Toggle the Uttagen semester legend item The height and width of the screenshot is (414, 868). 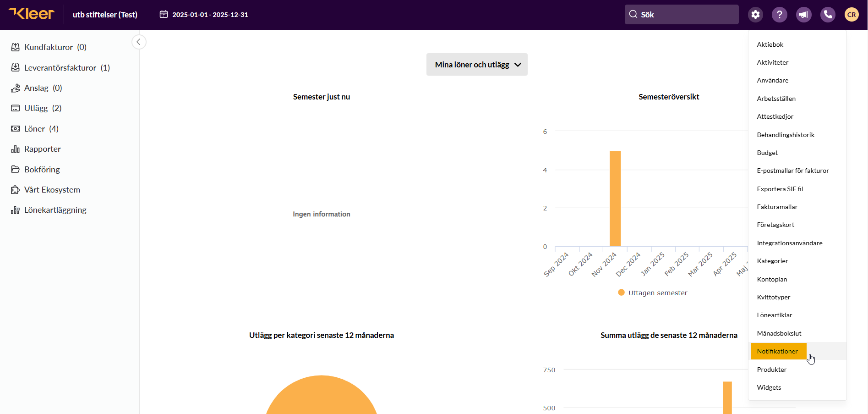pos(653,293)
